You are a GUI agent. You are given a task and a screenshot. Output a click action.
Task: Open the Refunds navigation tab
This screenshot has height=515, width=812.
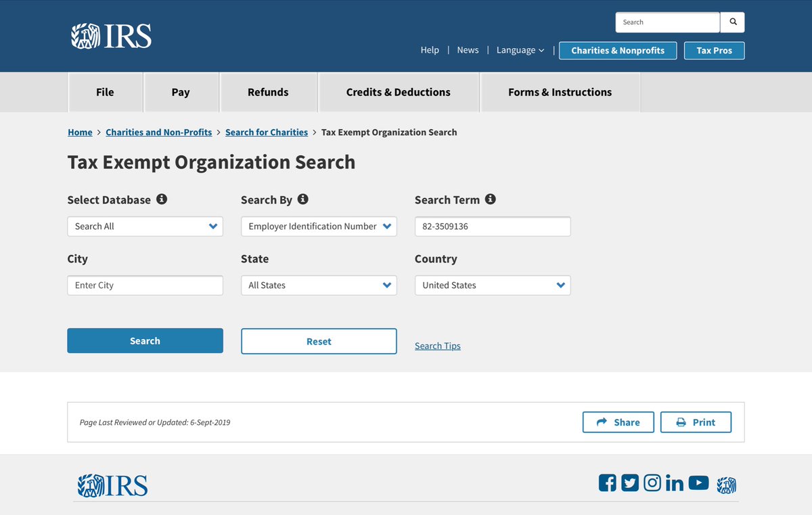tap(268, 92)
